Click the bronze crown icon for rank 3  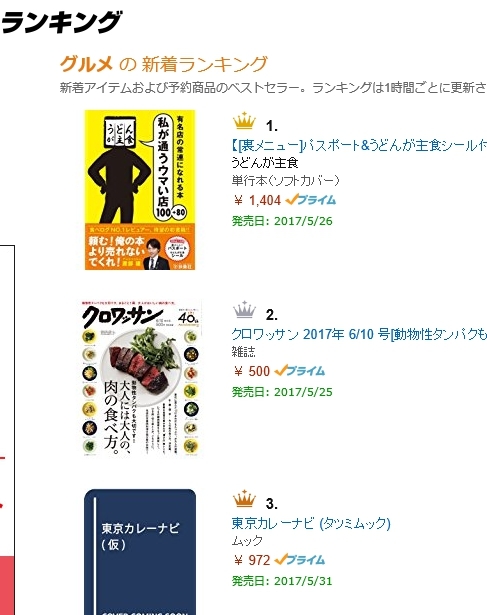pyautogui.click(x=244, y=499)
